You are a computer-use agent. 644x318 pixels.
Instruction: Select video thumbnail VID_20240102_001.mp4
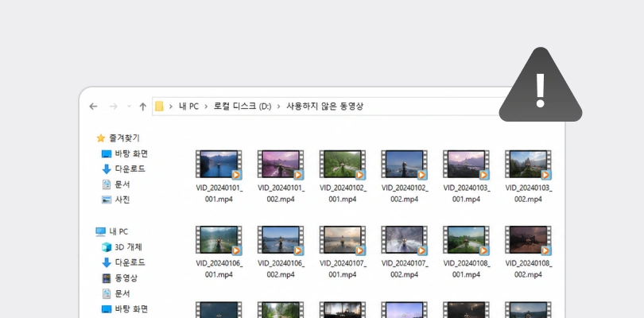[x=343, y=165]
